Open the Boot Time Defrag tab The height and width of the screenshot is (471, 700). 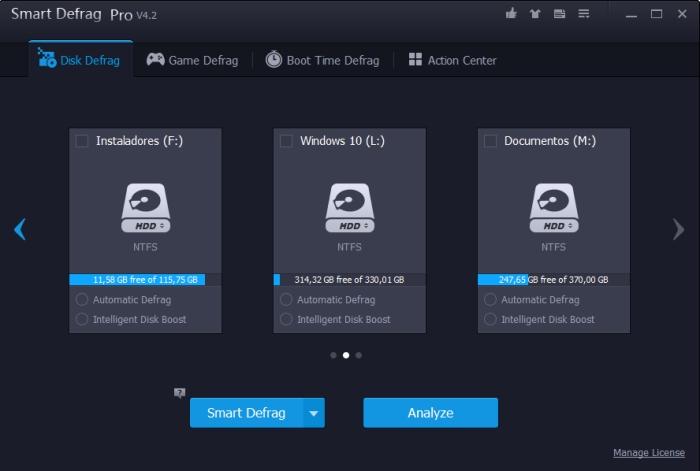322,60
